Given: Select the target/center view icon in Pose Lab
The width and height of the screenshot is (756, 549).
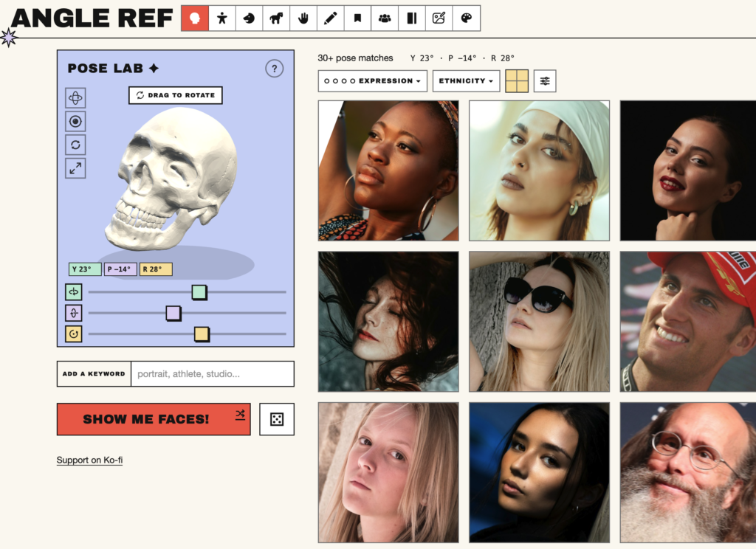Looking at the screenshot, I should [x=75, y=122].
